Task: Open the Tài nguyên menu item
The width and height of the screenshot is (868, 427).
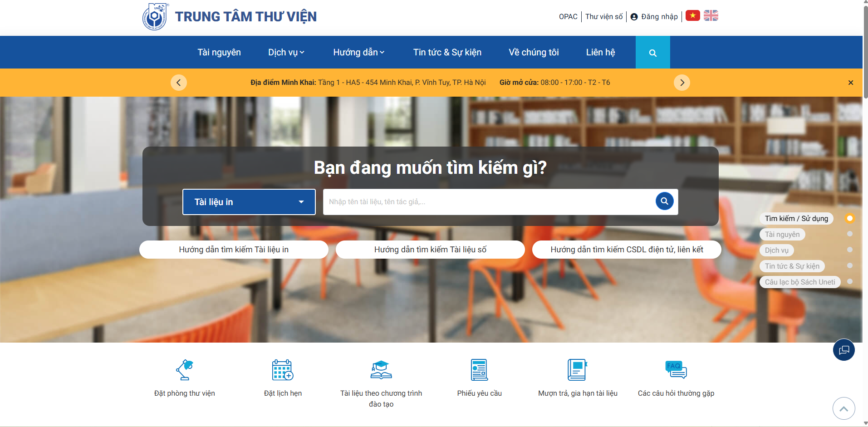Action: [x=219, y=53]
